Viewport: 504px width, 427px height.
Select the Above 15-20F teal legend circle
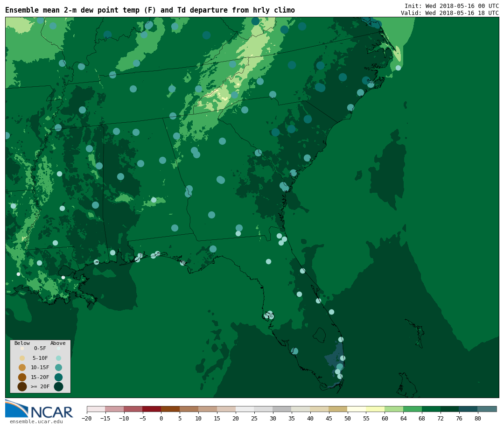[58, 377]
